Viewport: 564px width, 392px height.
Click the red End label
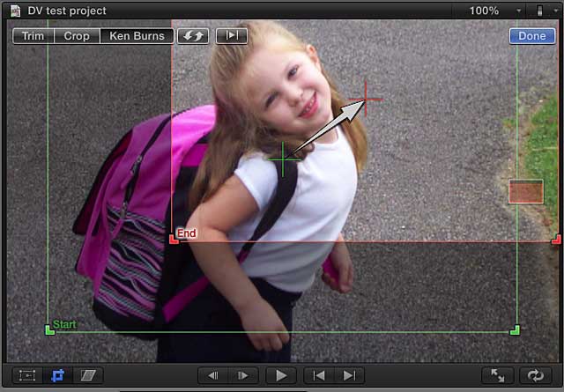[x=186, y=233]
